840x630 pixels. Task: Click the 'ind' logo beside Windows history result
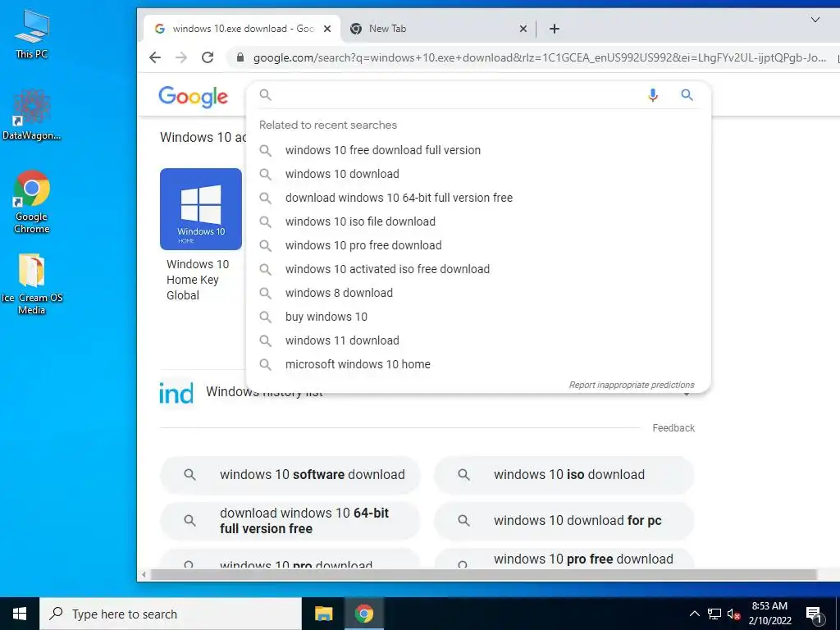pos(176,393)
